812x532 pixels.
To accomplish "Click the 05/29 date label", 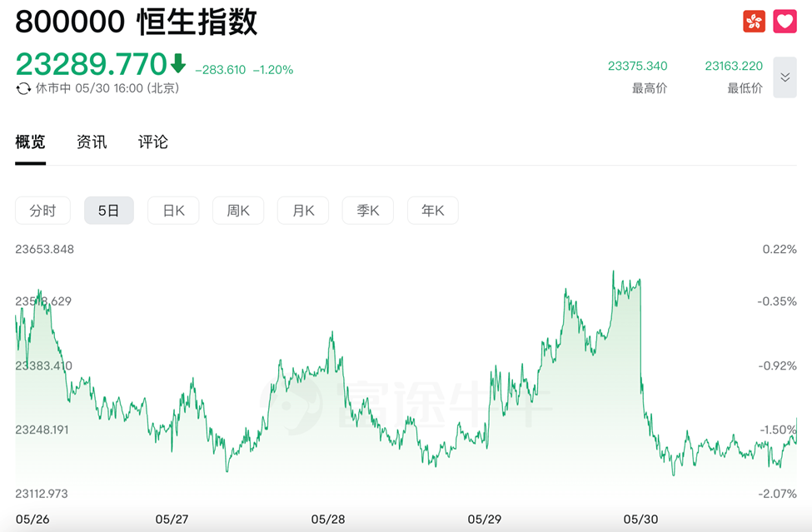I will pyautogui.click(x=484, y=520).
